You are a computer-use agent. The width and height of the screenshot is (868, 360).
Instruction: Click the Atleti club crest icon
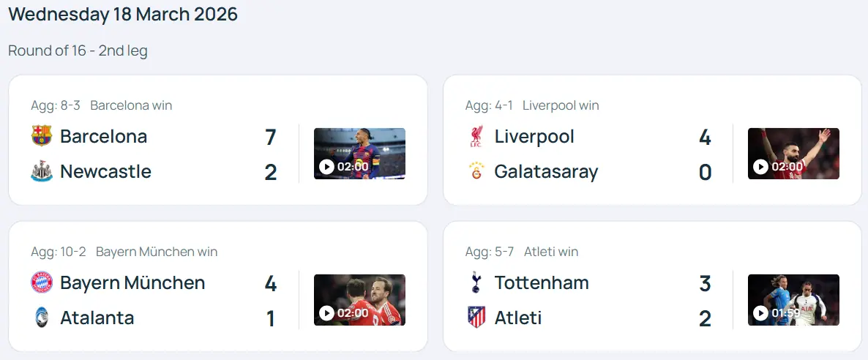point(476,318)
